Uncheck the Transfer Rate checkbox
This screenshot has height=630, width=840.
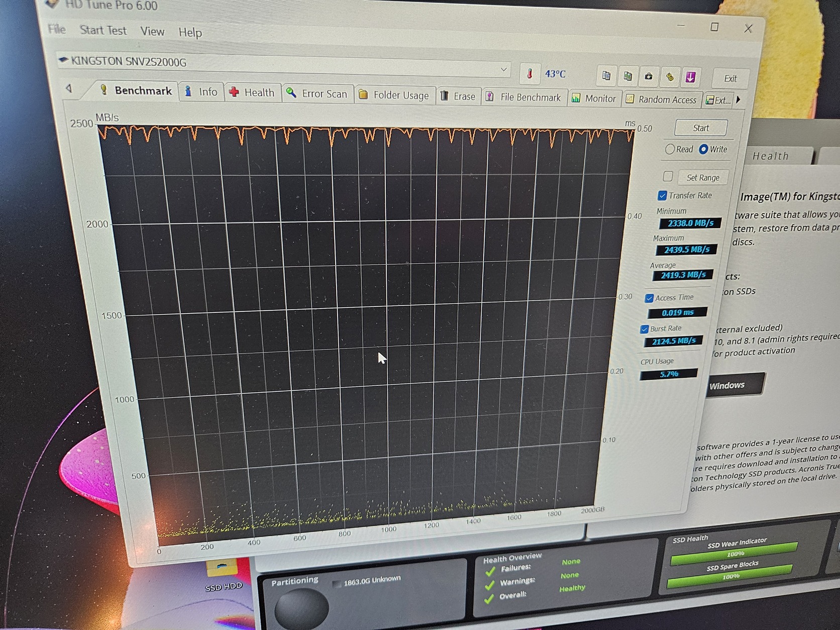pyautogui.click(x=662, y=195)
